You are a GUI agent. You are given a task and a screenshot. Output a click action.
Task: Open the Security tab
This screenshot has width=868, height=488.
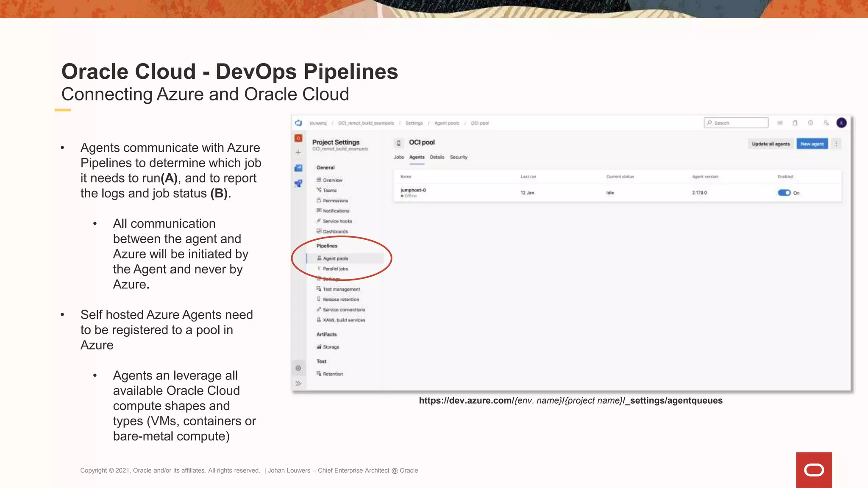459,157
